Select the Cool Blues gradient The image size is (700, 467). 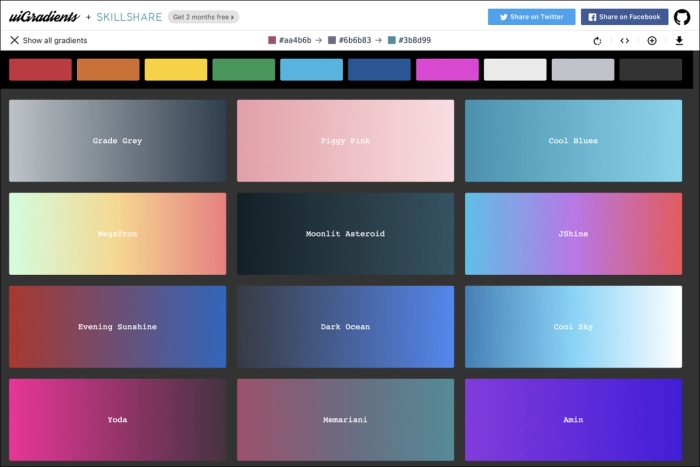573,141
